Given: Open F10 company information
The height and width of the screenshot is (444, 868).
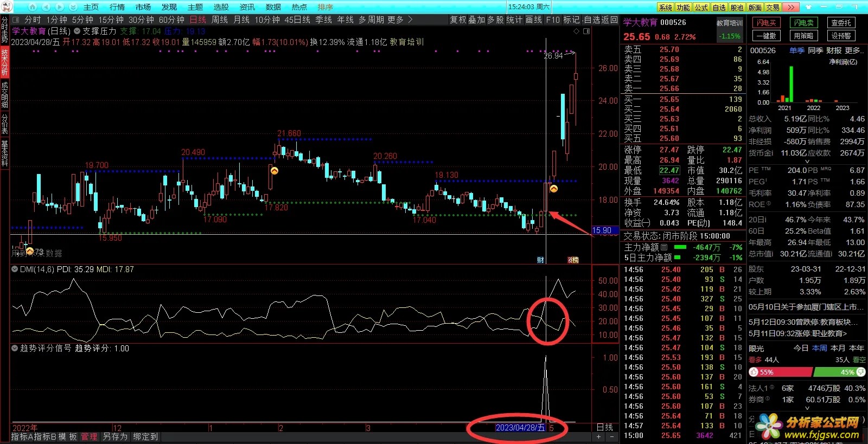Looking at the screenshot, I should coord(553,20).
